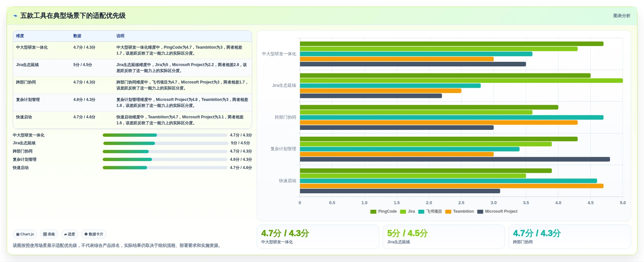Select table cell 跨部门协同
The height and width of the screenshot is (262, 644).
pyautogui.click(x=26, y=82)
